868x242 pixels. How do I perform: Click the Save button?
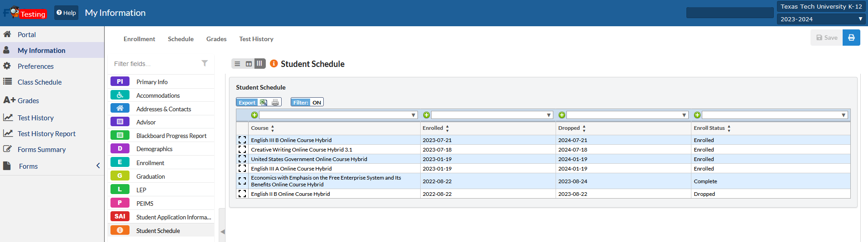click(827, 38)
